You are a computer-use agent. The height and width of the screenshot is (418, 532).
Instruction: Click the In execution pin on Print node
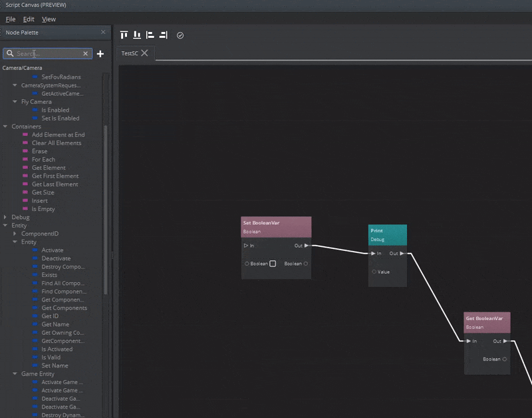(x=373, y=253)
